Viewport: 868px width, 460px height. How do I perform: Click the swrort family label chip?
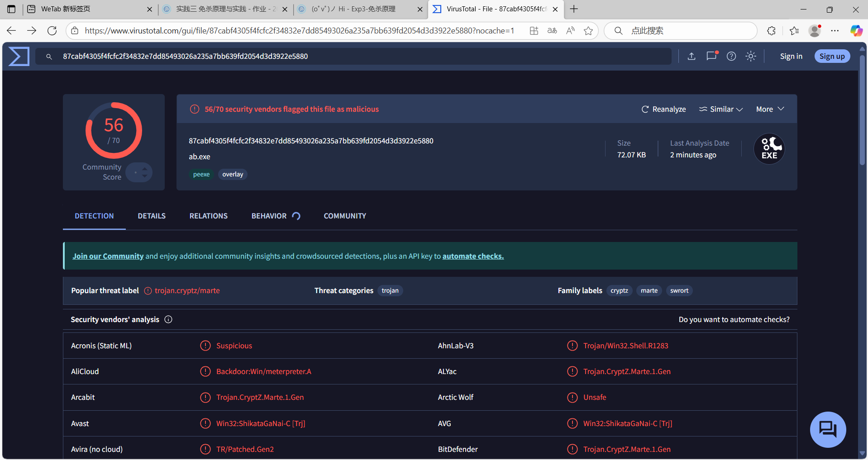pyautogui.click(x=679, y=290)
